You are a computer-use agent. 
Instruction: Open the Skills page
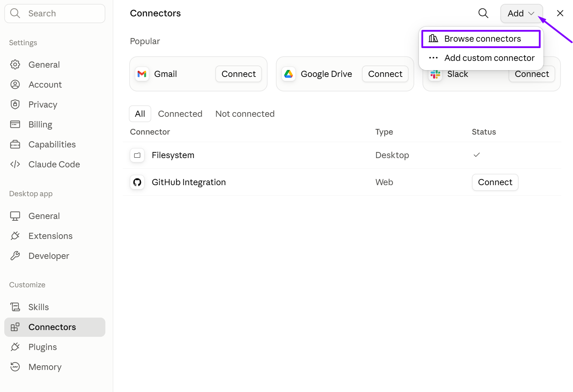[55, 307]
